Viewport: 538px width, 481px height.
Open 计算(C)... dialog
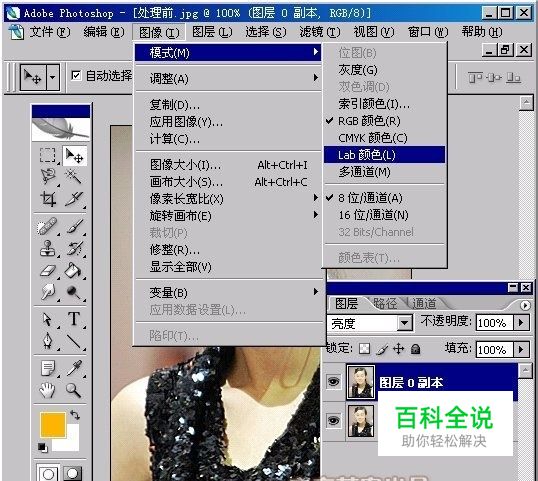click(x=228, y=139)
